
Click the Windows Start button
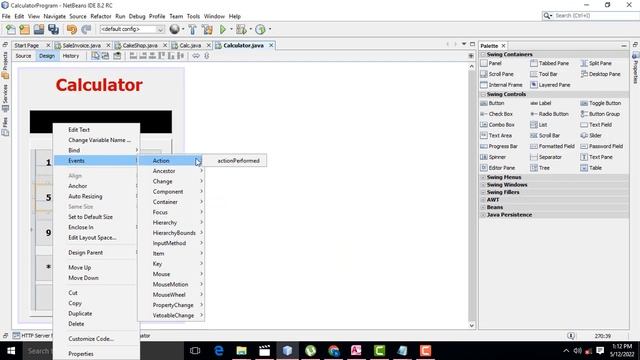tap(11, 351)
